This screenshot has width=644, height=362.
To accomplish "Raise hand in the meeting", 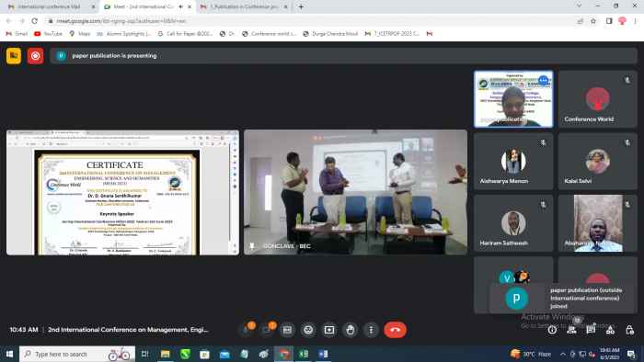I will click(x=350, y=330).
